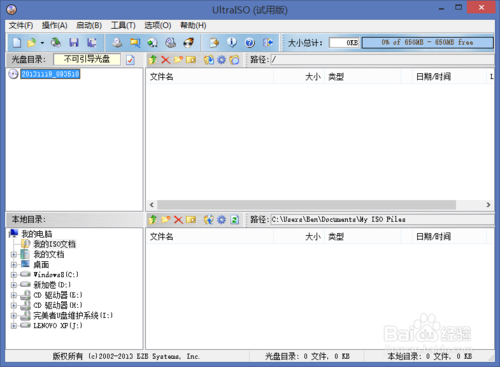The width and height of the screenshot is (500, 367).
Task: Click the gear settings icon in disc toolbar
Action: [x=221, y=60]
